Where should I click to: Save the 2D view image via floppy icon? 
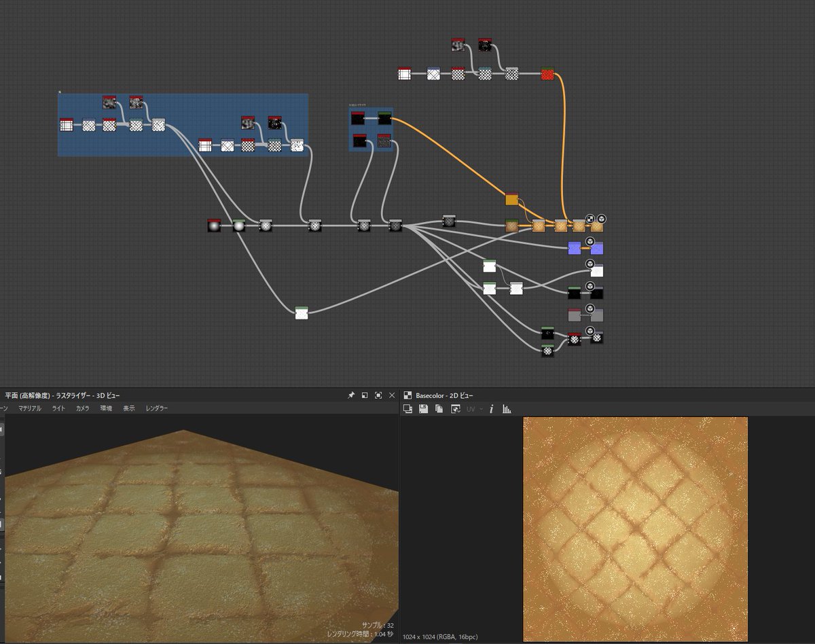(424, 409)
